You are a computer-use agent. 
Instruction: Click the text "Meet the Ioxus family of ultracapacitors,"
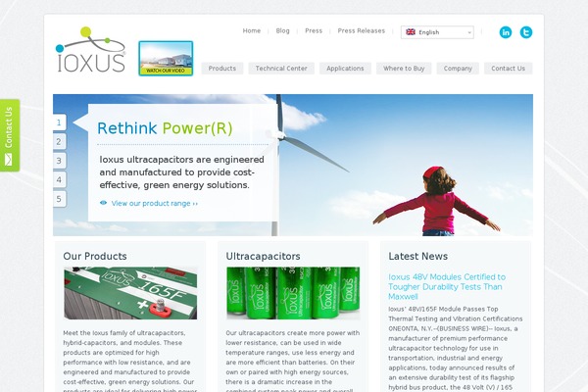[x=124, y=333]
